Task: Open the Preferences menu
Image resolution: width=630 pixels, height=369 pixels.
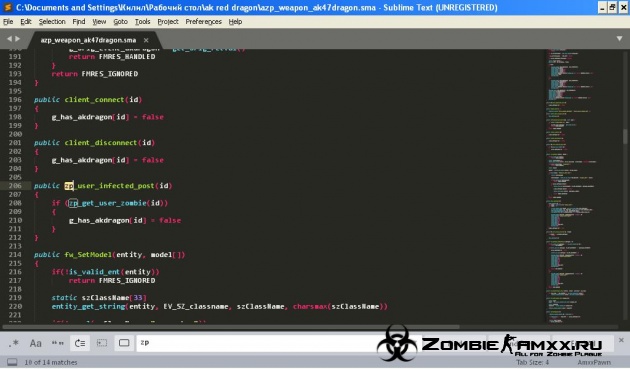Action: tap(203, 22)
